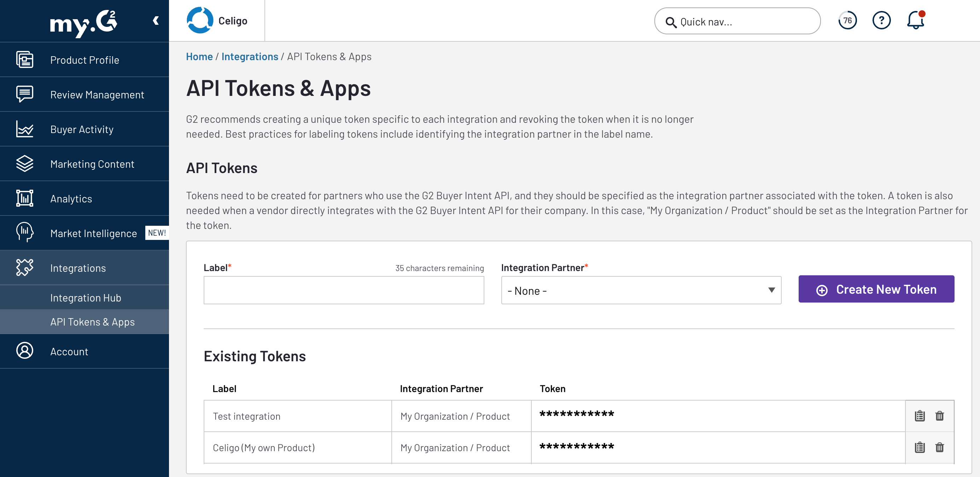Click Test integration's 'My Organization / Product' cell
The height and width of the screenshot is (477, 980).
click(x=461, y=416)
